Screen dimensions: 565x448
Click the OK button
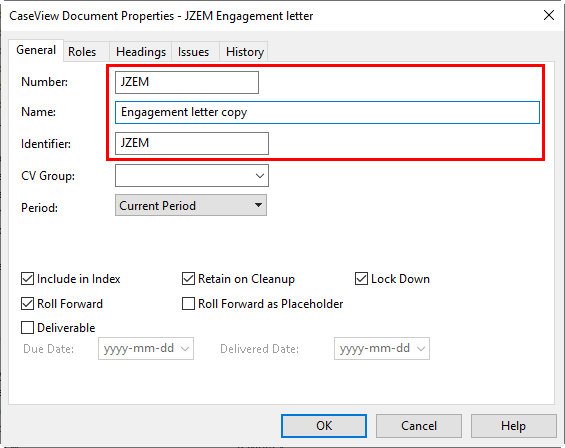(x=324, y=426)
